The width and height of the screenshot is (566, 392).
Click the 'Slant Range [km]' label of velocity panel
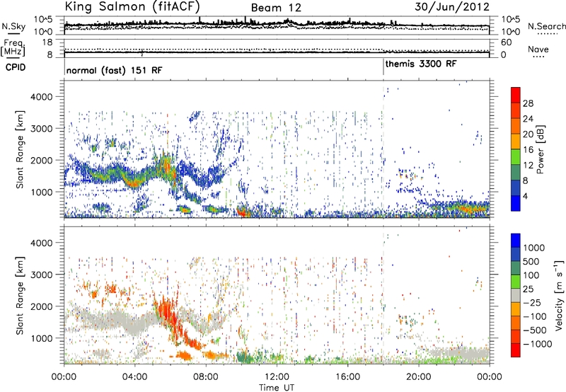20,295
